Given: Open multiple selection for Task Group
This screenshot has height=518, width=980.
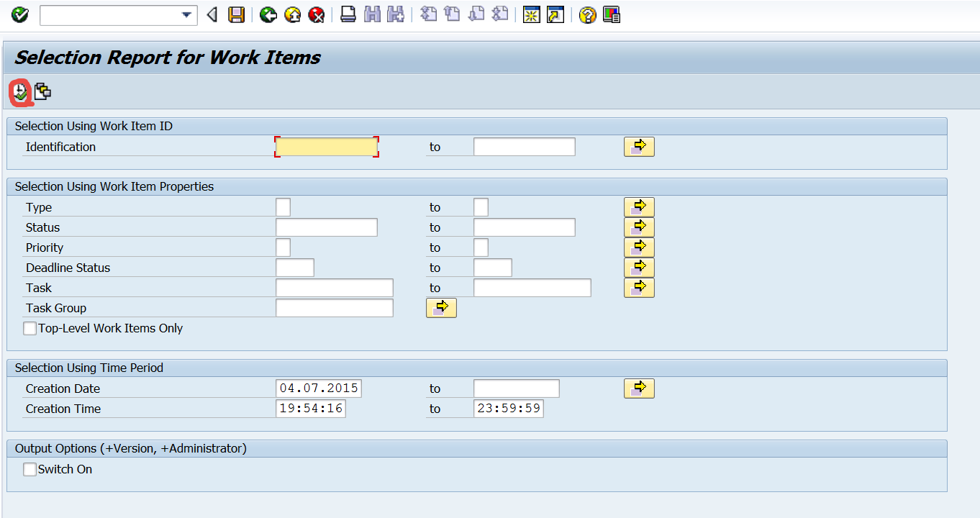Looking at the screenshot, I should pos(441,307).
